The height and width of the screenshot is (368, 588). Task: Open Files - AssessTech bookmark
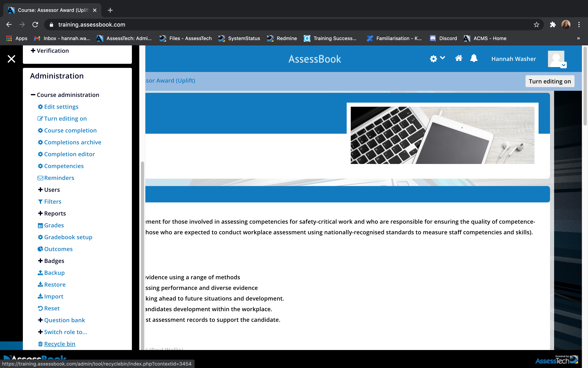point(186,38)
